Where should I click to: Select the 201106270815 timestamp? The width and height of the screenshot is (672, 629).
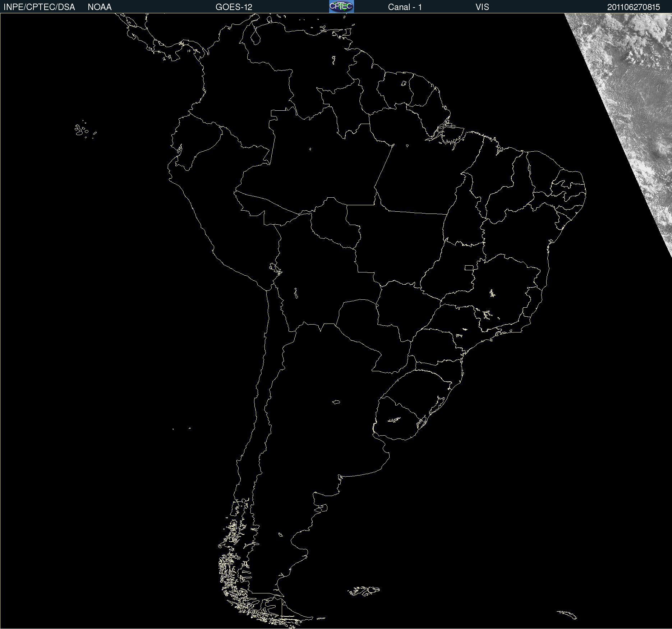[x=634, y=7]
